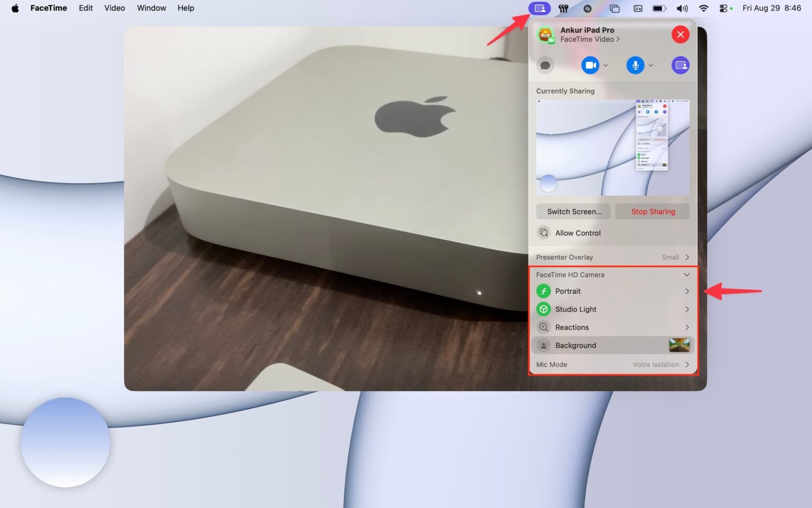Click the Wi-Fi status icon
The height and width of the screenshot is (508, 812).
tap(703, 8)
